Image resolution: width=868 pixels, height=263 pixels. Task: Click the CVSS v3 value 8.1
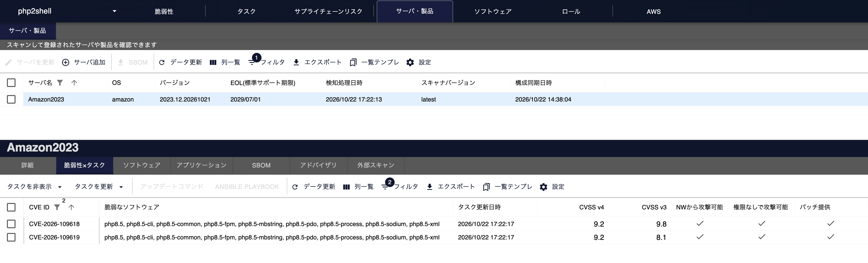tap(661, 238)
